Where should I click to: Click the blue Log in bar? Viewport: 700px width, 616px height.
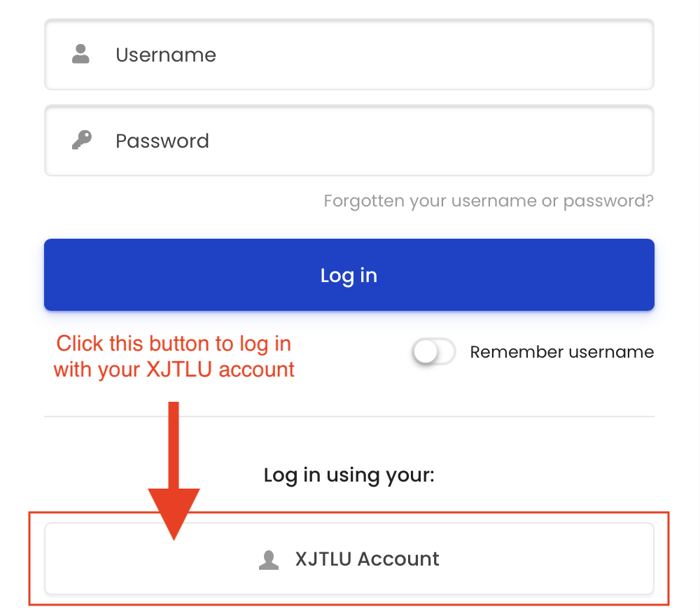349,274
